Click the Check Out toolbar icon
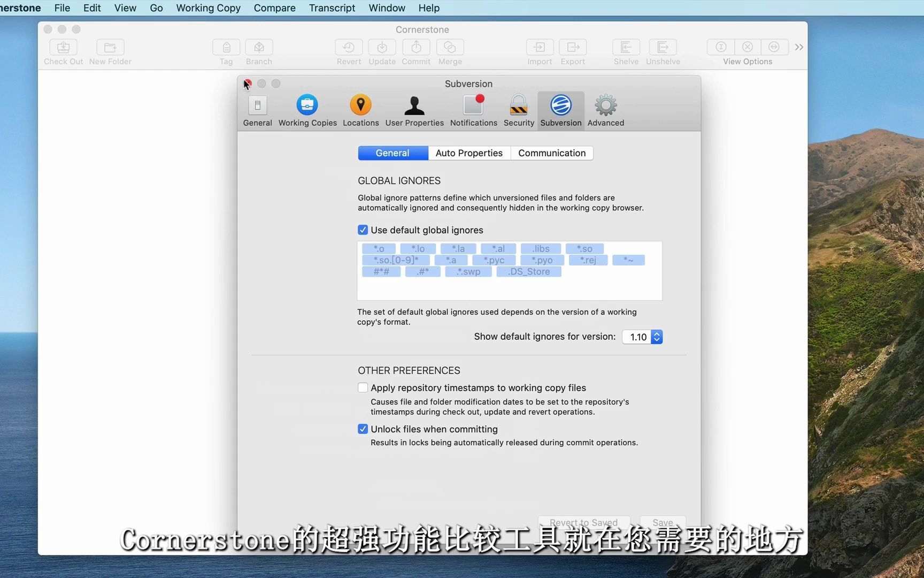 click(x=63, y=47)
